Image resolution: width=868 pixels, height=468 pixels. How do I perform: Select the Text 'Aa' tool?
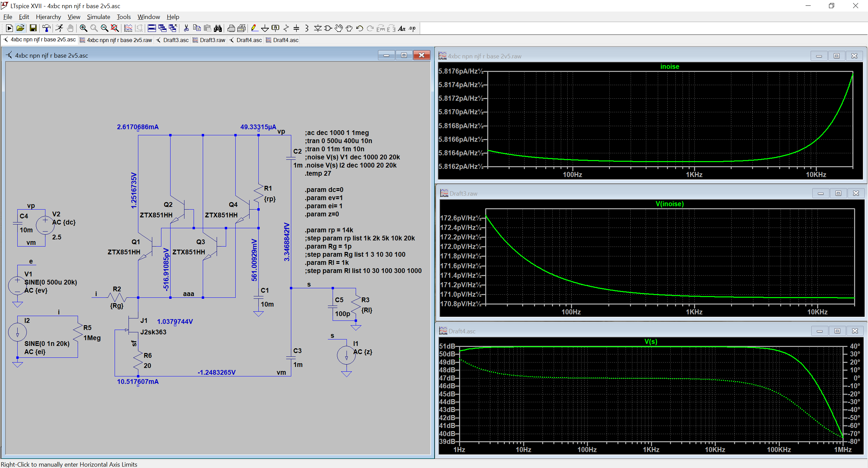pyautogui.click(x=402, y=28)
